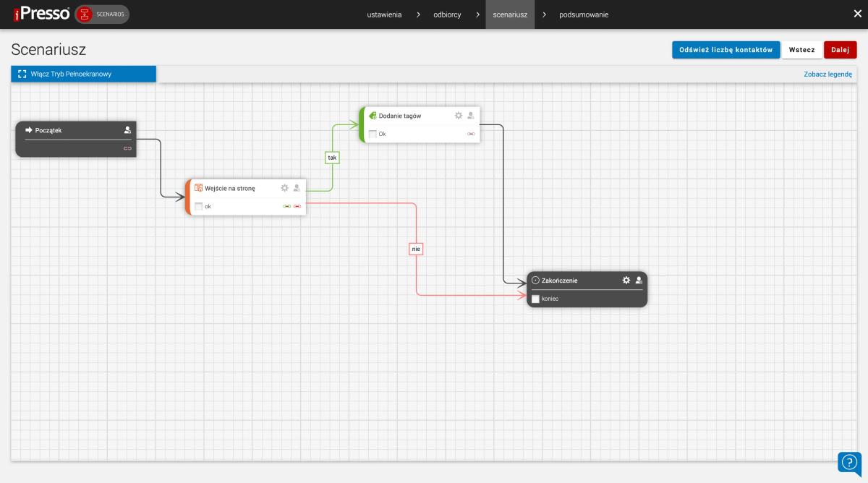868x483 pixels.
Task: Select the Zakończenie node title
Action: 560,281
